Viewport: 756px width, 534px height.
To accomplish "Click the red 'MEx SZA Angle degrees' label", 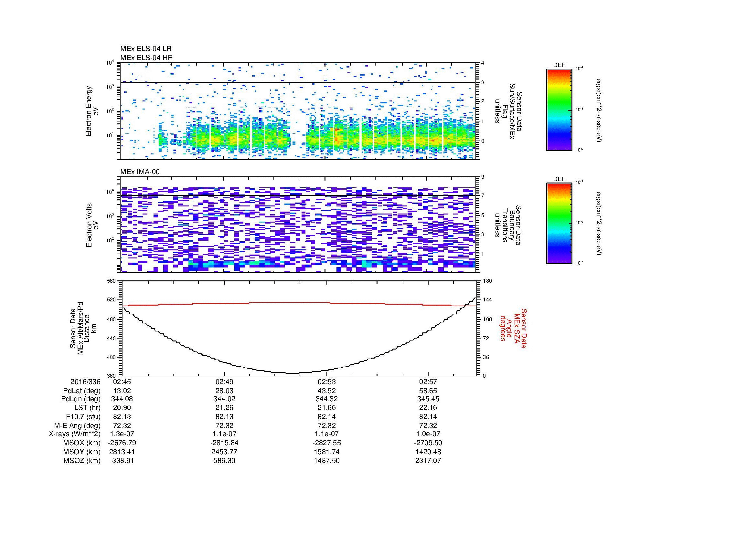I will [514, 328].
